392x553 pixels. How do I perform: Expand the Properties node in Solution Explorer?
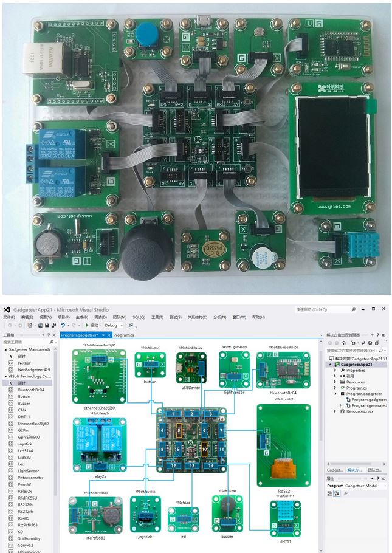[x=335, y=370]
